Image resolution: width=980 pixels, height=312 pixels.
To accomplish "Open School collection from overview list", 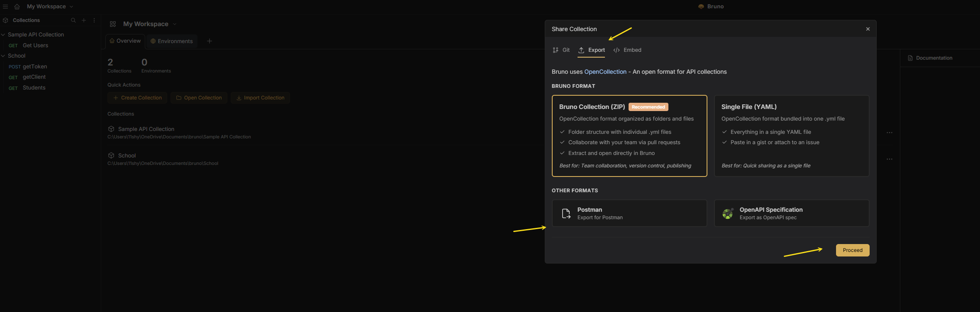I will point(127,156).
